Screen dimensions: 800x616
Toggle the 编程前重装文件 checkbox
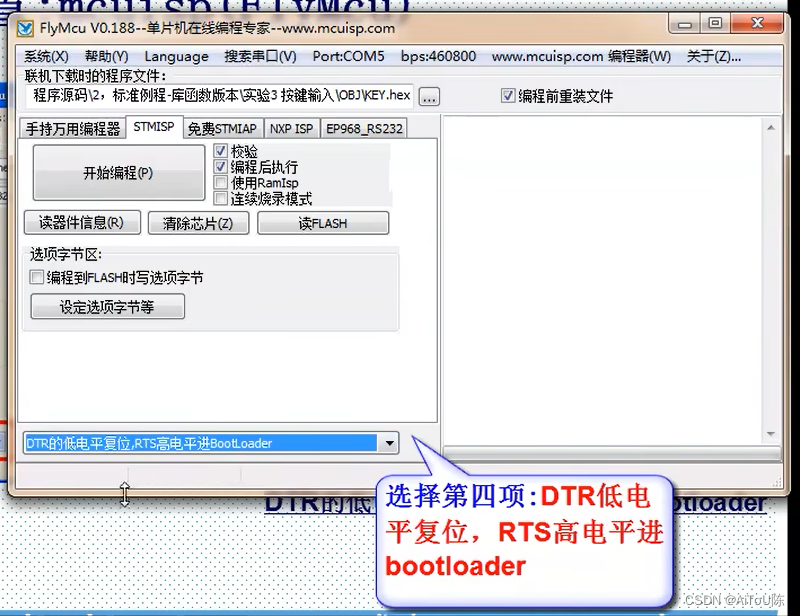pyautogui.click(x=508, y=95)
